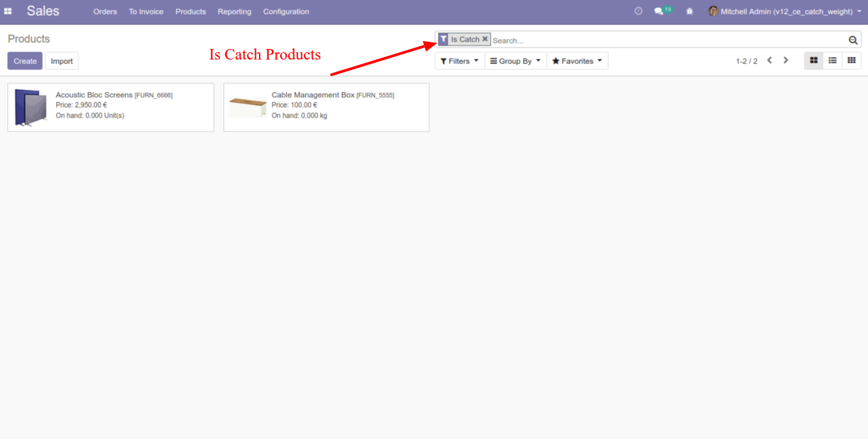Switch to list view
This screenshot has width=868, height=439.
pos(832,61)
